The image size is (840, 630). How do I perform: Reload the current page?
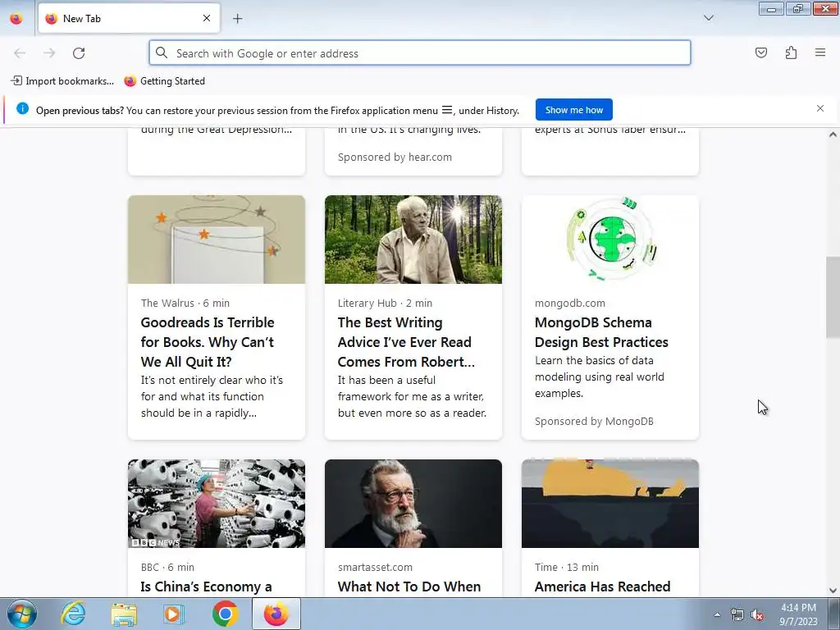pyautogui.click(x=79, y=53)
